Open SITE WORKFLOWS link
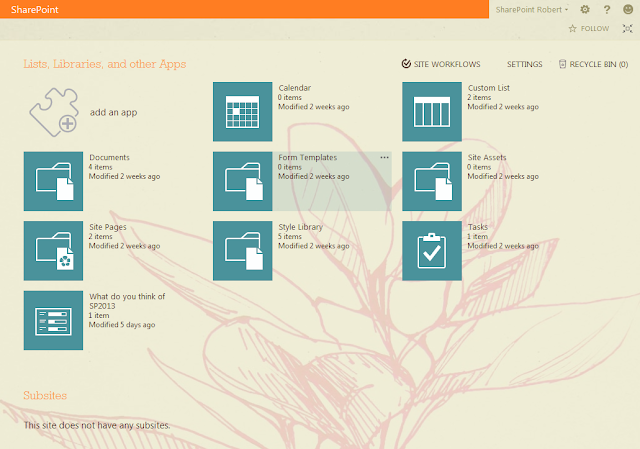 click(x=447, y=64)
